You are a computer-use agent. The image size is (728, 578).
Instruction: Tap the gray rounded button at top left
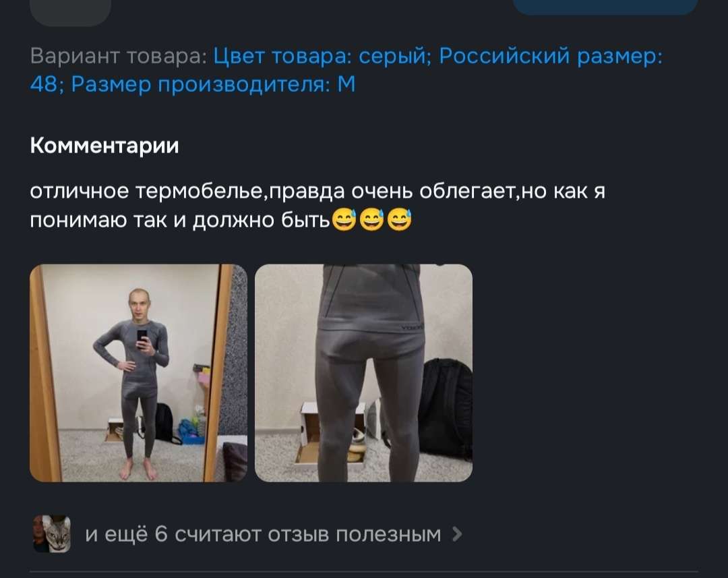tap(71, 11)
